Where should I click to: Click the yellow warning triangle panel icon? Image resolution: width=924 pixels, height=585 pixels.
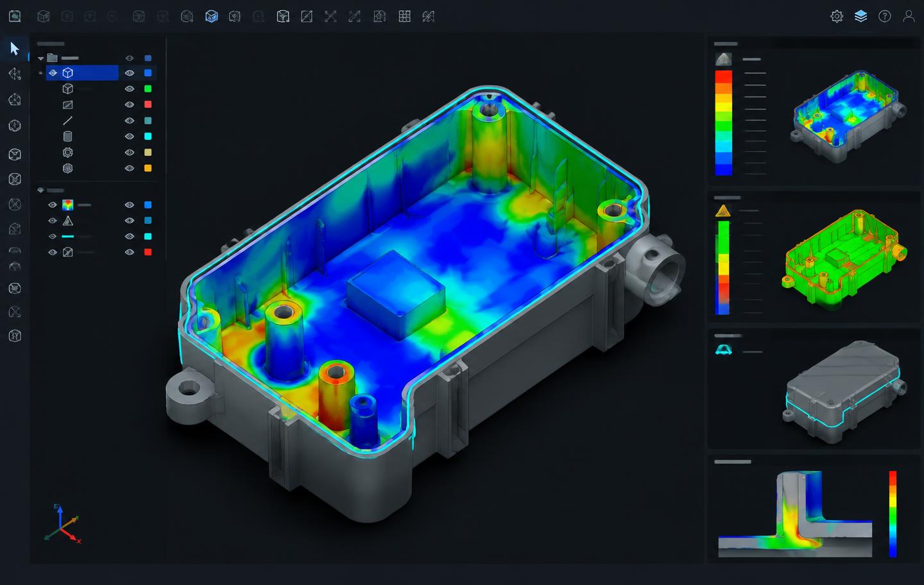point(723,211)
